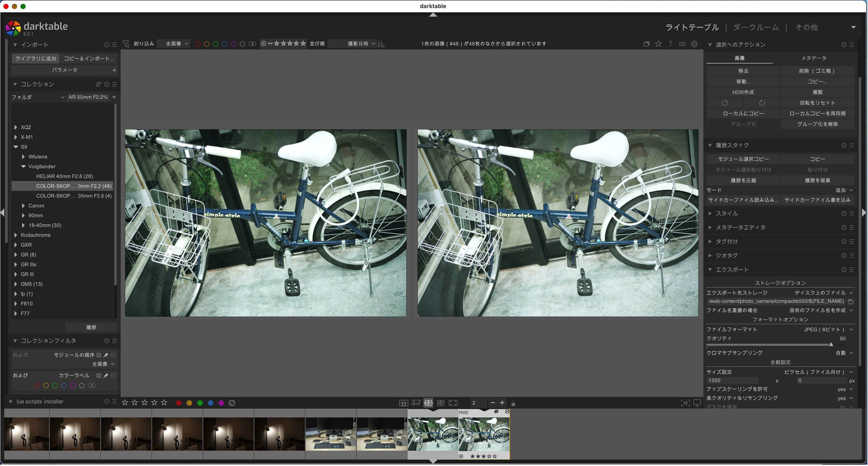
Task: Click the sort direction icon
Action: pos(382,44)
